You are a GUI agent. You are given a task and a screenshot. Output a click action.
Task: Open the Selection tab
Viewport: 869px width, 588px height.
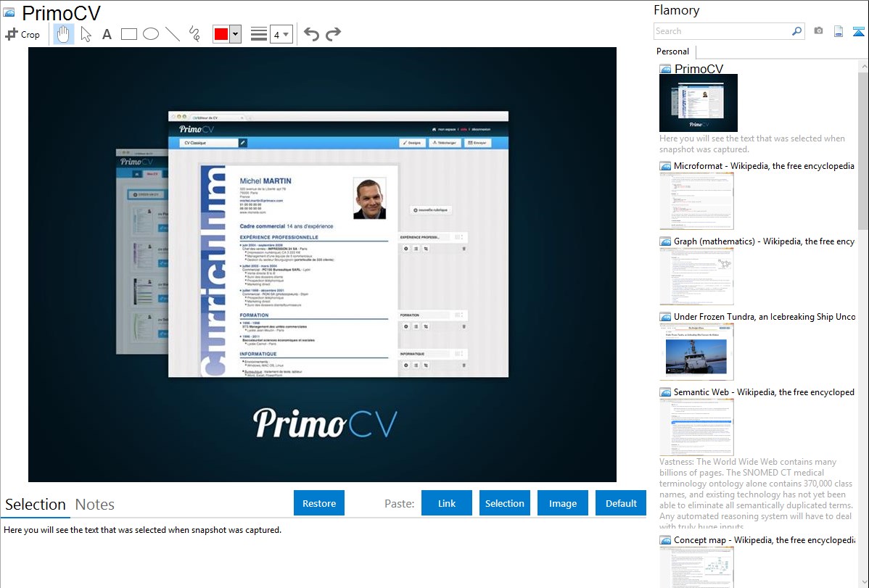tap(36, 505)
